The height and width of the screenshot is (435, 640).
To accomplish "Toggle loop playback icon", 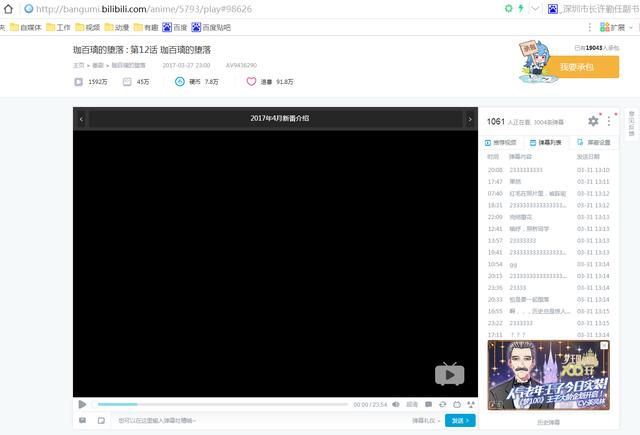I will (442, 404).
